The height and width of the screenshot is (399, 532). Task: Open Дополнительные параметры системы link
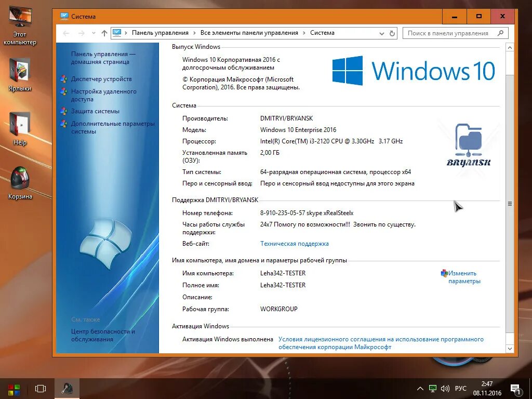[x=113, y=128]
